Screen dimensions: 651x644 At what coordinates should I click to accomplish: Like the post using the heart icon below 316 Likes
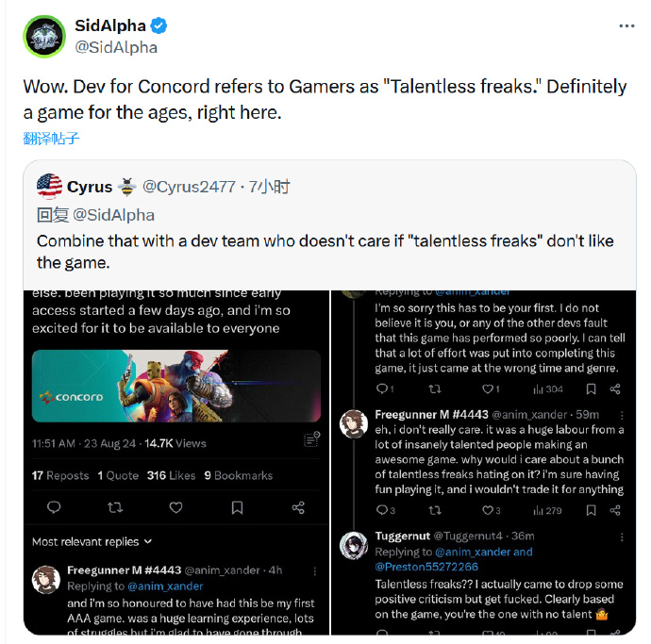pyautogui.click(x=176, y=507)
